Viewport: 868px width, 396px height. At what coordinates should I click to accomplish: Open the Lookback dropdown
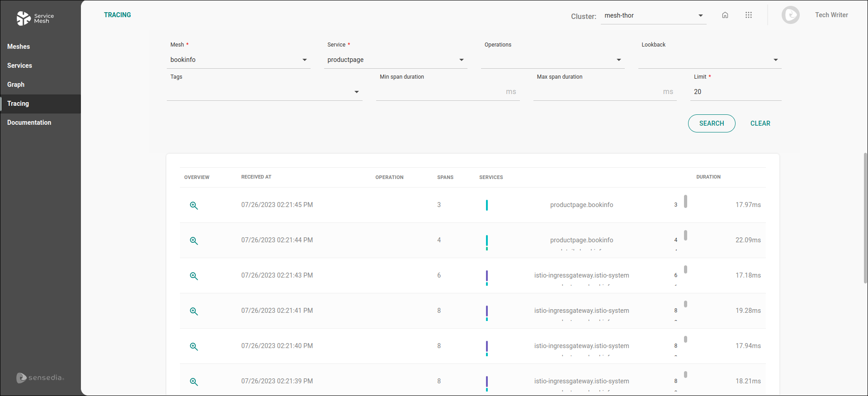point(710,60)
